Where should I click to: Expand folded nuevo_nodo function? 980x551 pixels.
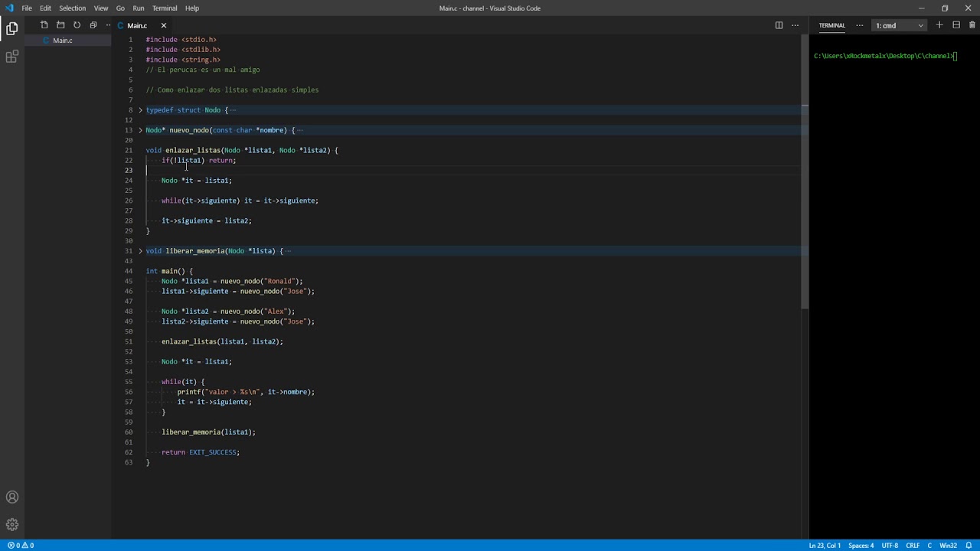[140, 130]
